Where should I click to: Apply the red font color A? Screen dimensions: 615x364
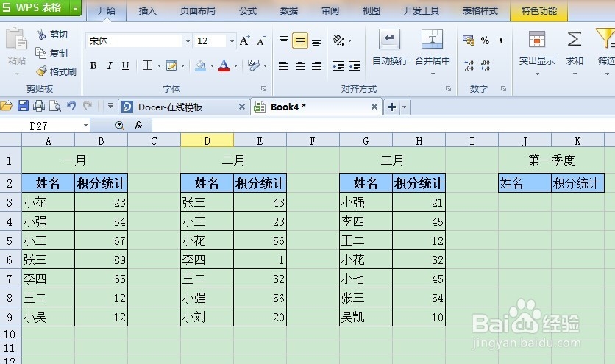pos(224,65)
